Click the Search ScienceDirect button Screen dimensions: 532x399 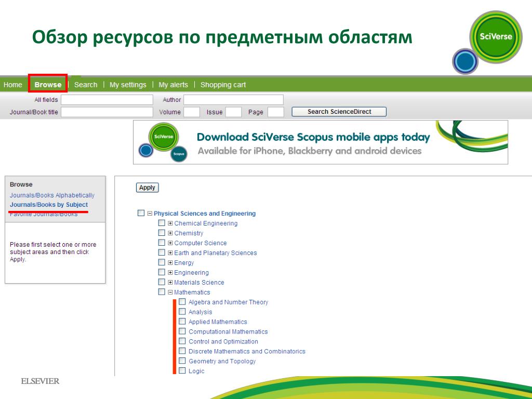coord(339,112)
